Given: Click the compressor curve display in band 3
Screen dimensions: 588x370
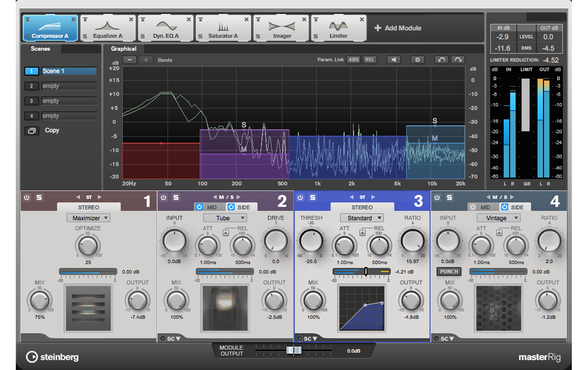Looking at the screenshot, I should coord(362,308).
